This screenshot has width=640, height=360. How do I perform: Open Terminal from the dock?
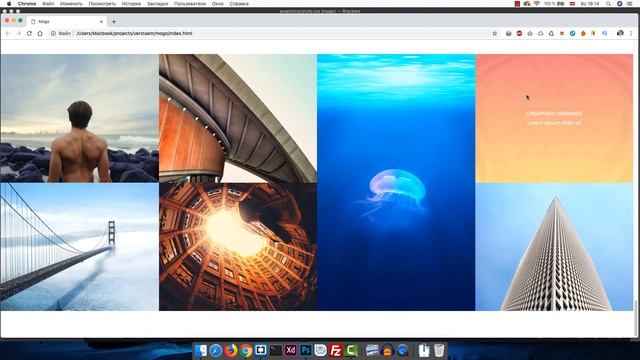[x=276, y=350]
